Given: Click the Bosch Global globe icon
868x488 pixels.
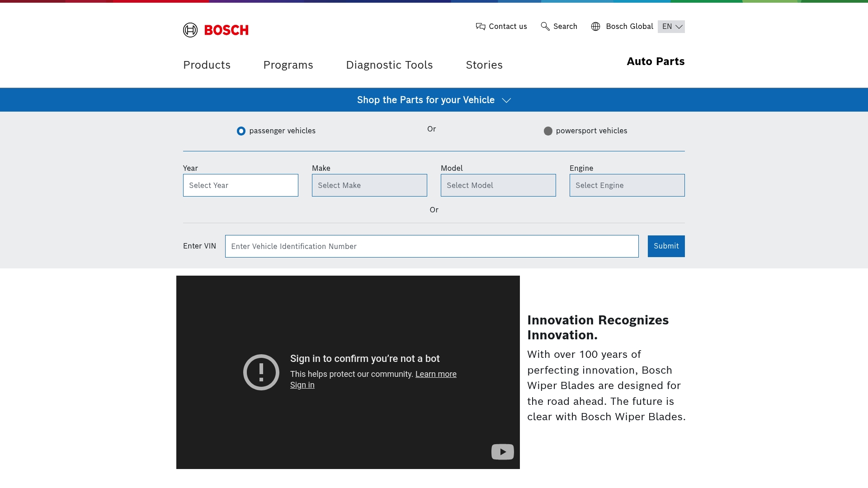Looking at the screenshot, I should [596, 27].
